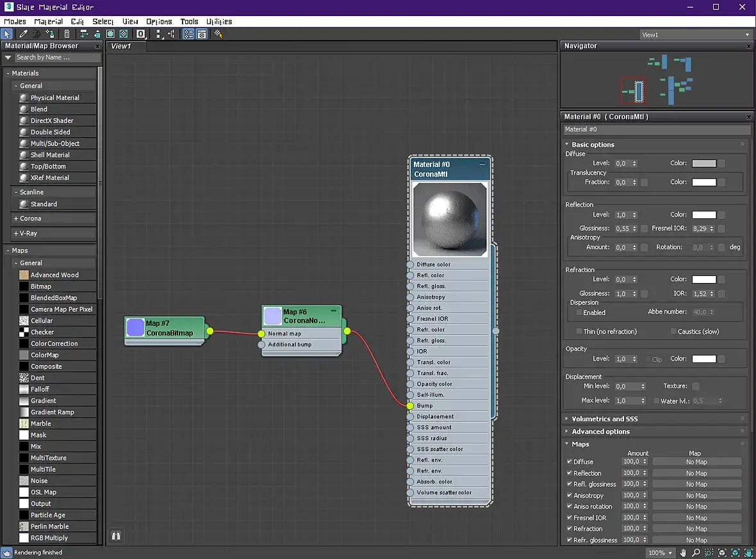
Task: Click Hide Unused Nodeslots icon
Action: pos(97,34)
